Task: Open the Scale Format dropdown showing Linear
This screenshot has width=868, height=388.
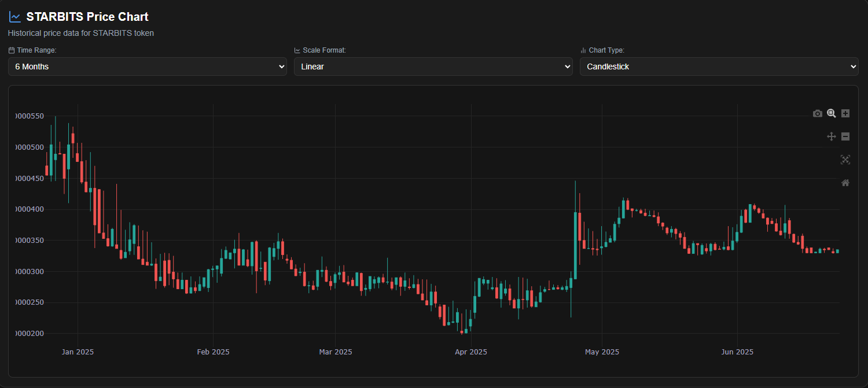Action: click(433, 66)
